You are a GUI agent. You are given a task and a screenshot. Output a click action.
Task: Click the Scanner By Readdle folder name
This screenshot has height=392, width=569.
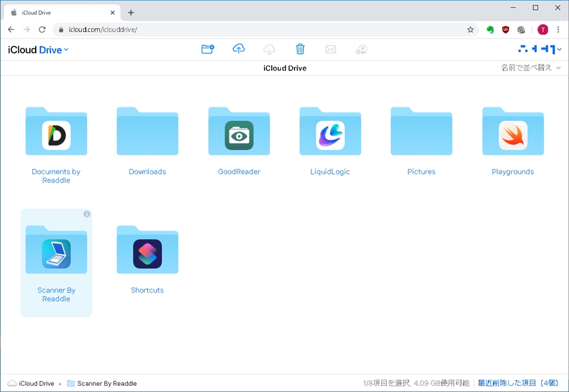56,294
